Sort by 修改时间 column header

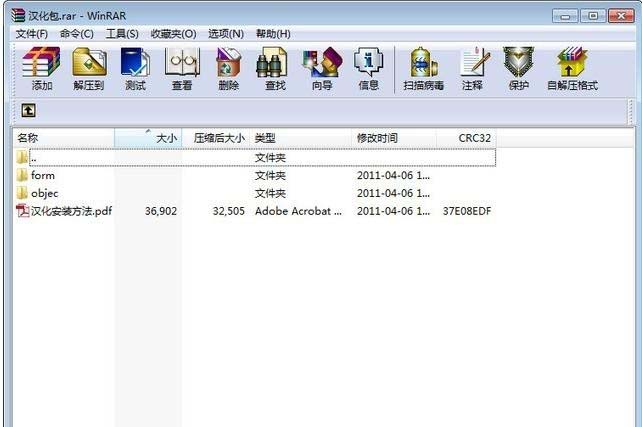point(394,138)
